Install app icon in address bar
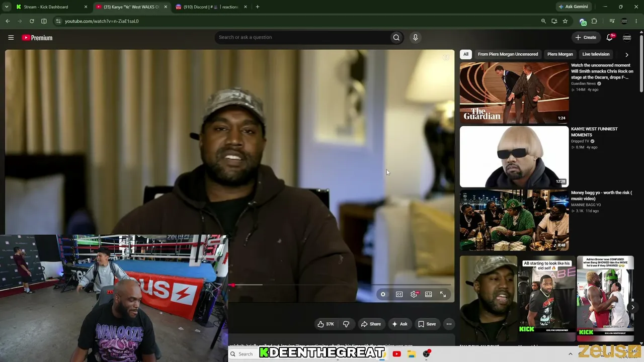The image size is (644, 362). pos(554,21)
